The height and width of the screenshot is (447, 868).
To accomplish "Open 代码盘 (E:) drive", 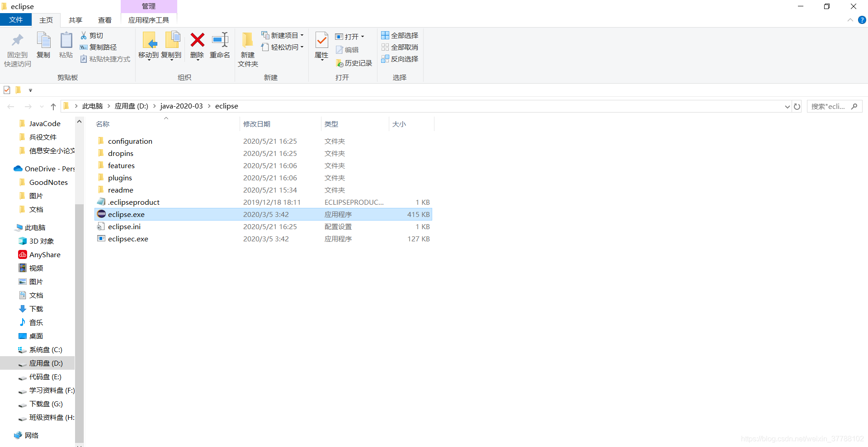I will point(40,376).
